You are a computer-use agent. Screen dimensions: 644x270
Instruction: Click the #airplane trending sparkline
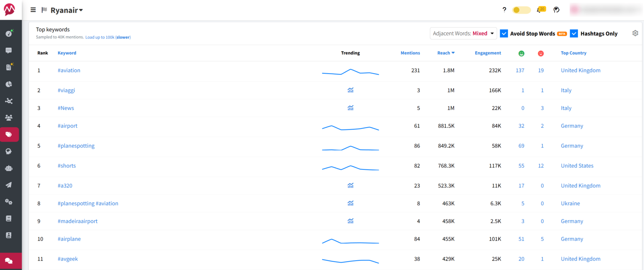[350, 241]
